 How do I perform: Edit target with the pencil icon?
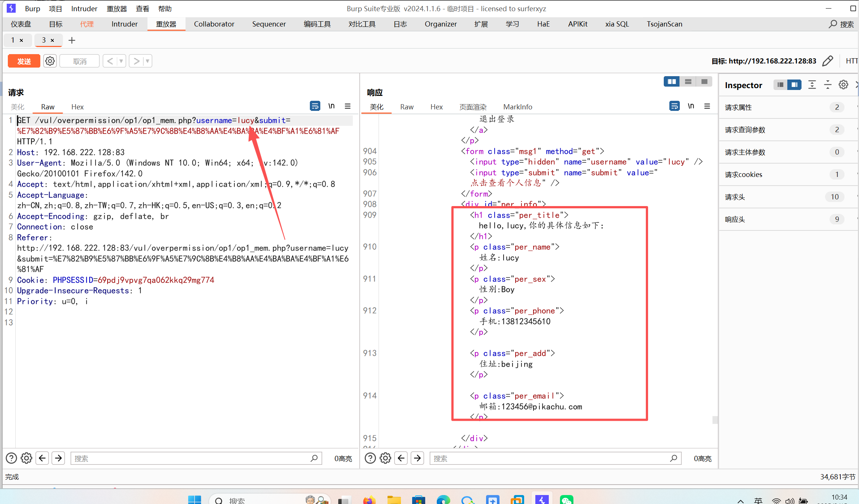(828, 61)
